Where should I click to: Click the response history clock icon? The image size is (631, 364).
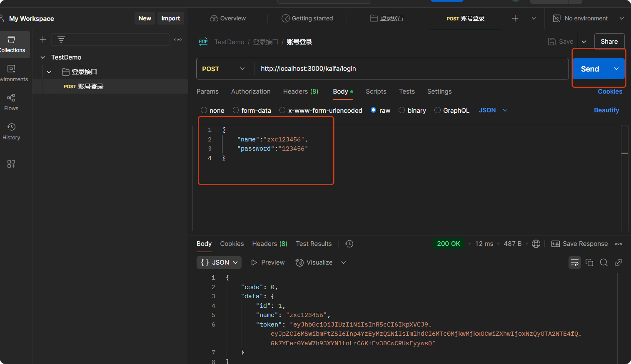pyautogui.click(x=349, y=244)
